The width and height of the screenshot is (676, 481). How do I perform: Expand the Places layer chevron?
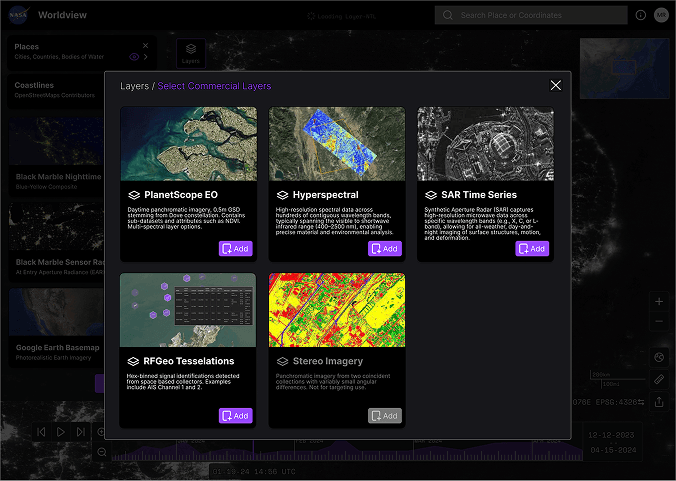click(146, 57)
